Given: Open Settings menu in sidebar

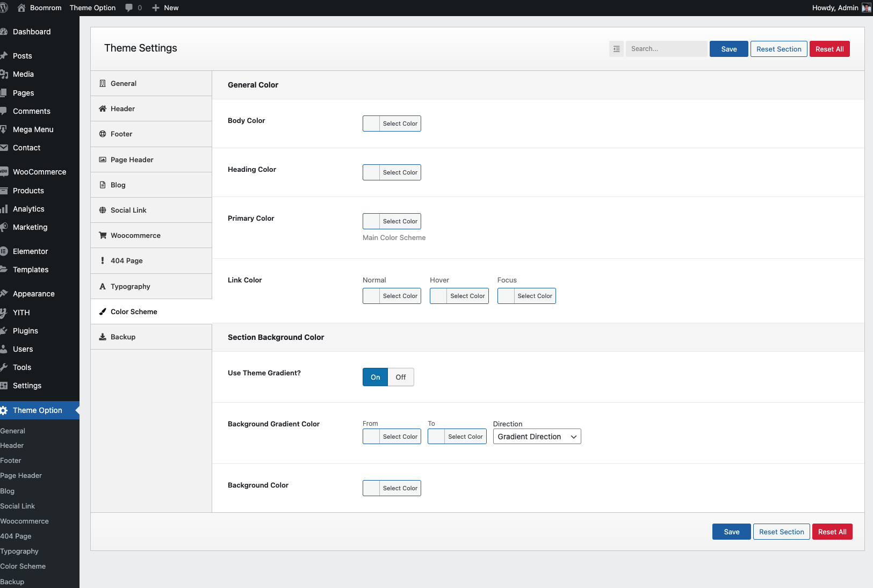Looking at the screenshot, I should [40, 386].
